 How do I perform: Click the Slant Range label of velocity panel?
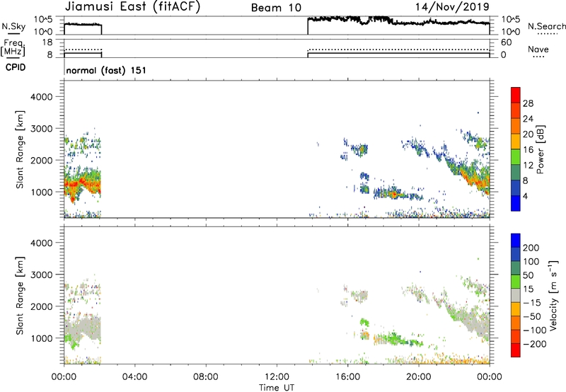point(20,296)
